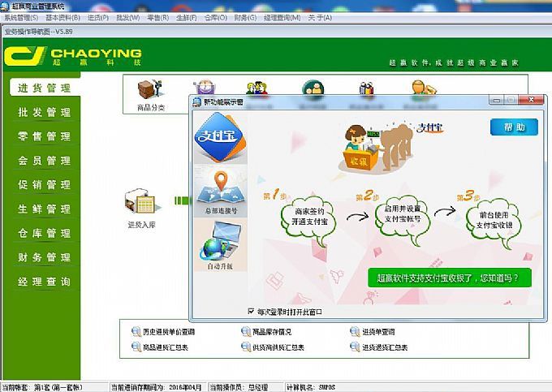Viewport: 552px width, 392px height.
Task: Switch to the 财务管理 sidebar tab
Action: [x=45, y=257]
